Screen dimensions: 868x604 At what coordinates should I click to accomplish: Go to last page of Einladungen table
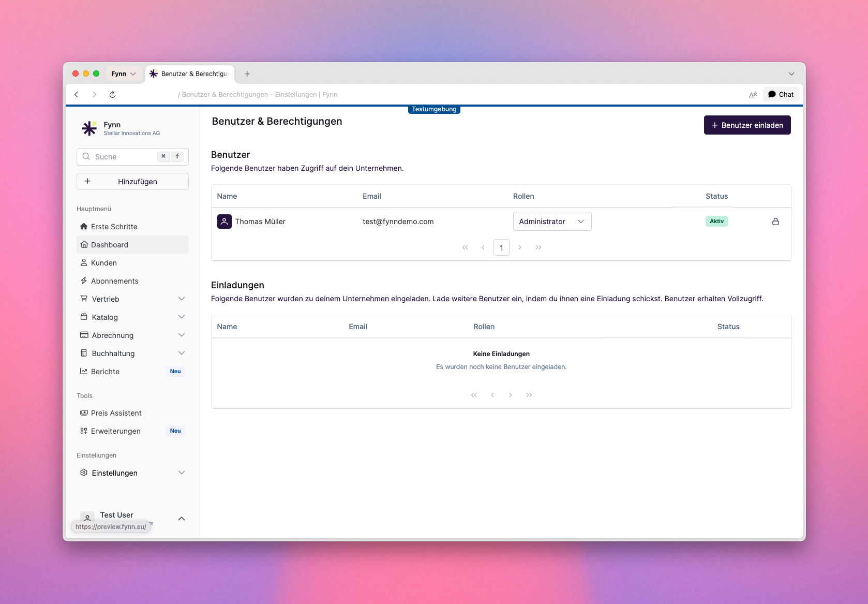point(529,395)
